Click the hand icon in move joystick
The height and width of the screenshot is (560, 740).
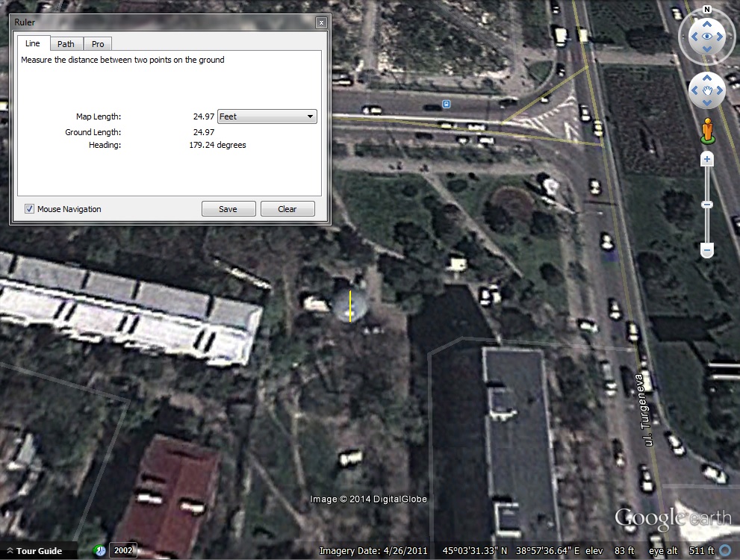[x=706, y=91]
